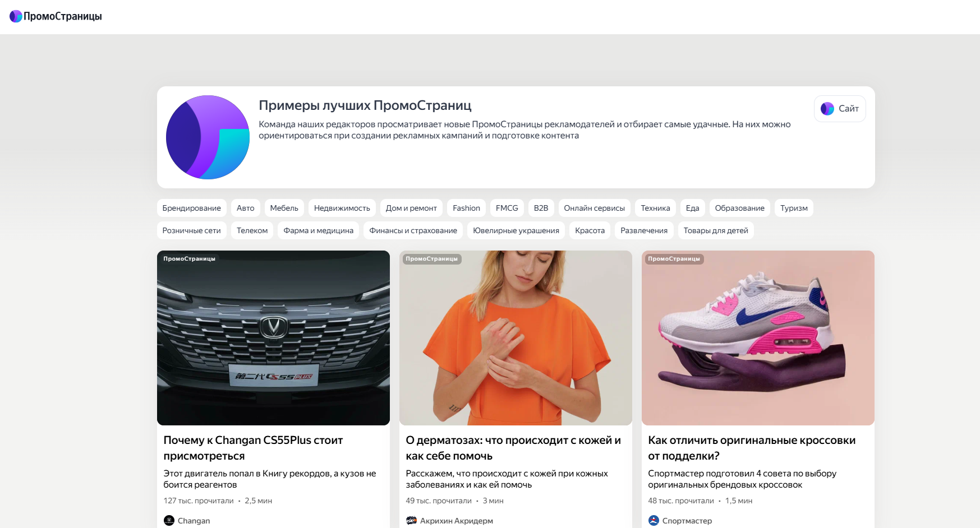The image size is (980, 528).
Task: Enable the Товары для детей filter chip
Action: (716, 230)
